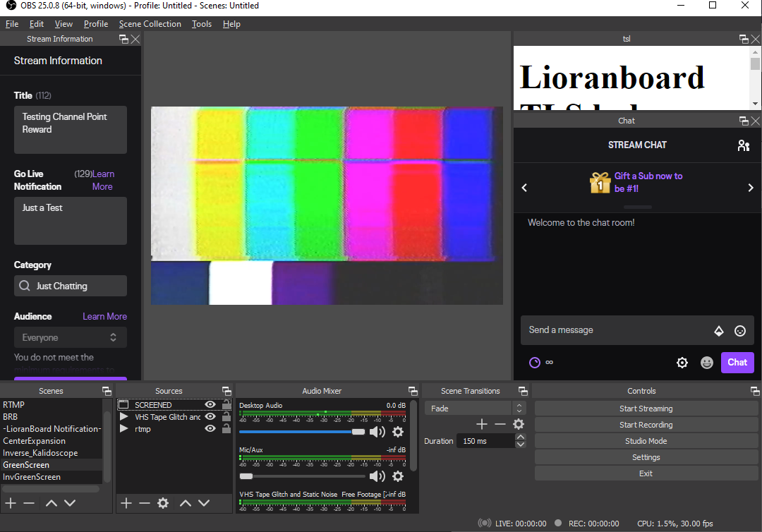Remove selected scene with minus icon
The width and height of the screenshot is (762, 532).
[x=29, y=503]
